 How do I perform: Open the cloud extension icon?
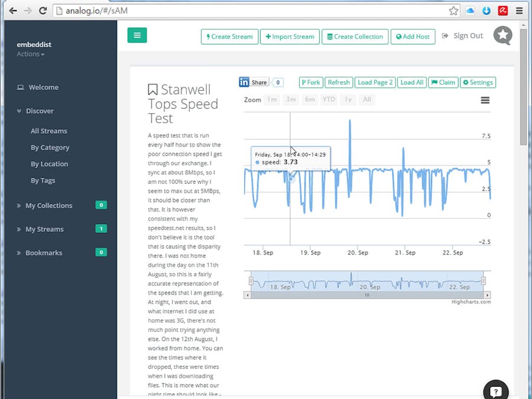[x=470, y=11]
